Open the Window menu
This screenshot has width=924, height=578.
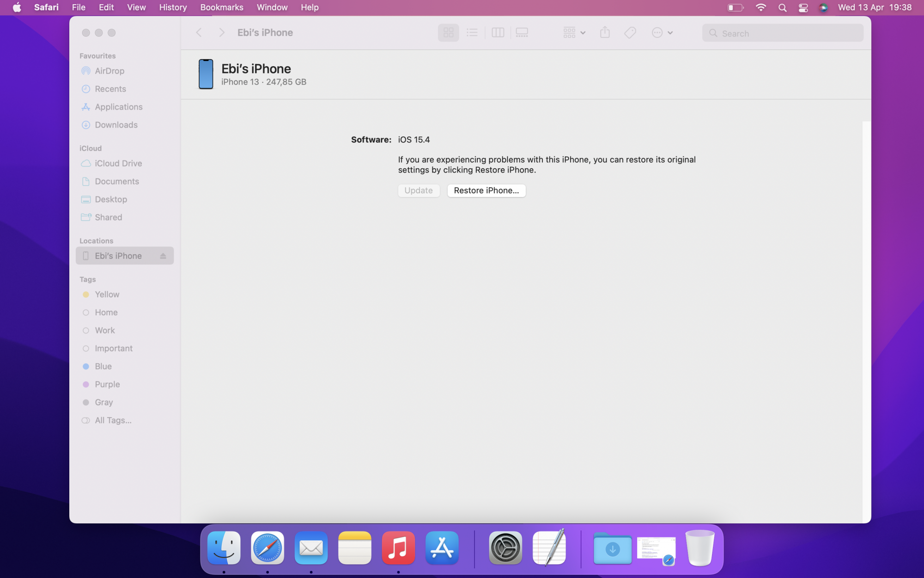click(272, 7)
